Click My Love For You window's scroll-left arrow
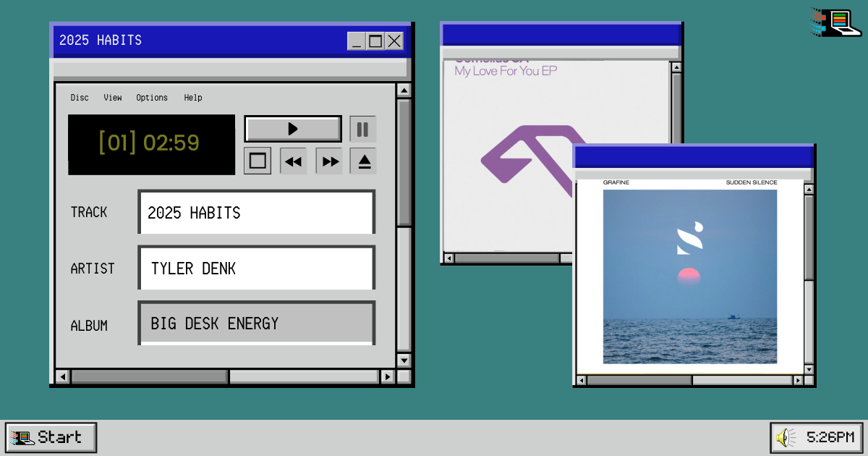 point(448,258)
